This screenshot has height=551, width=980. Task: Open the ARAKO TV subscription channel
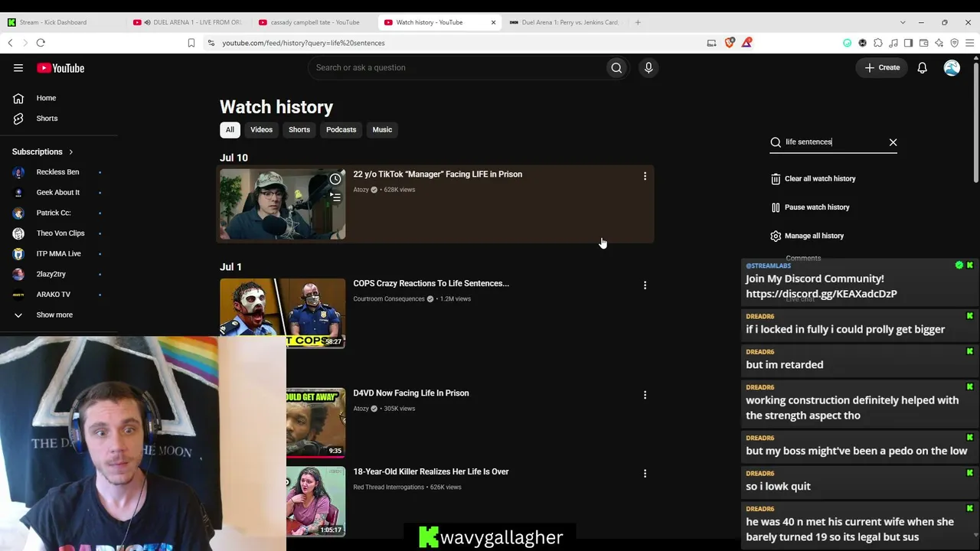click(x=53, y=295)
